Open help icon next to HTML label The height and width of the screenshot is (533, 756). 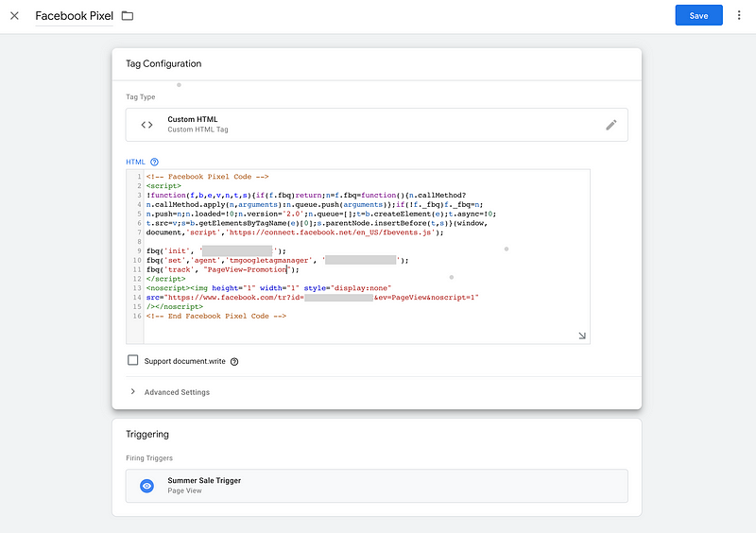coord(154,162)
